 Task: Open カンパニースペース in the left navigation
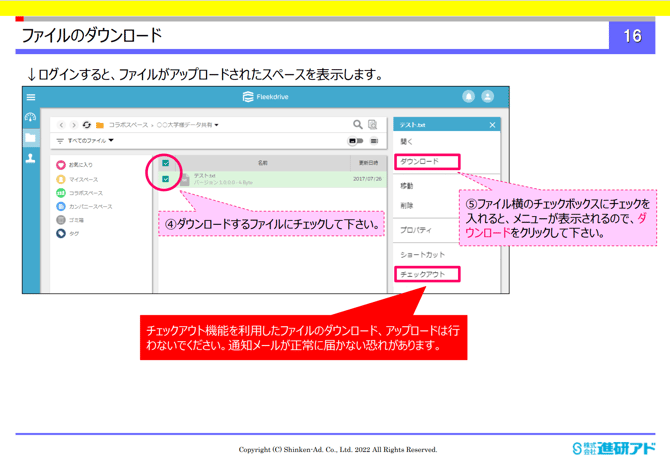pyautogui.click(x=91, y=207)
